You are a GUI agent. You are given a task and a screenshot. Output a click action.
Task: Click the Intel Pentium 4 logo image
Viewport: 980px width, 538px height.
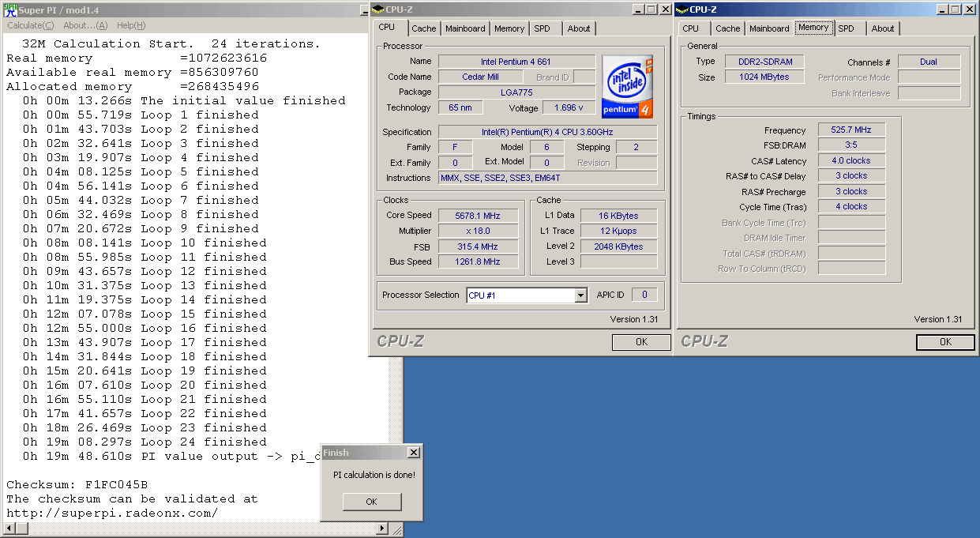[628, 86]
